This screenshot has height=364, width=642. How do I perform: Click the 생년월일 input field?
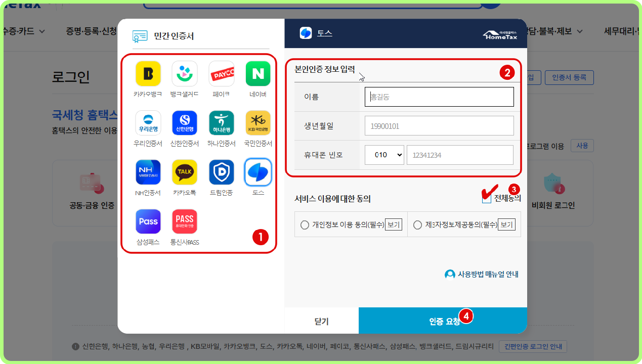coord(439,126)
